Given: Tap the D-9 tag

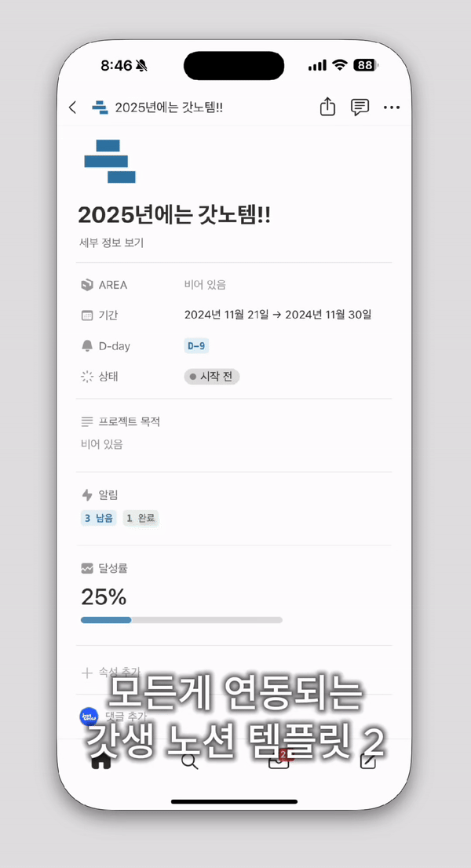Looking at the screenshot, I should tap(196, 346).
